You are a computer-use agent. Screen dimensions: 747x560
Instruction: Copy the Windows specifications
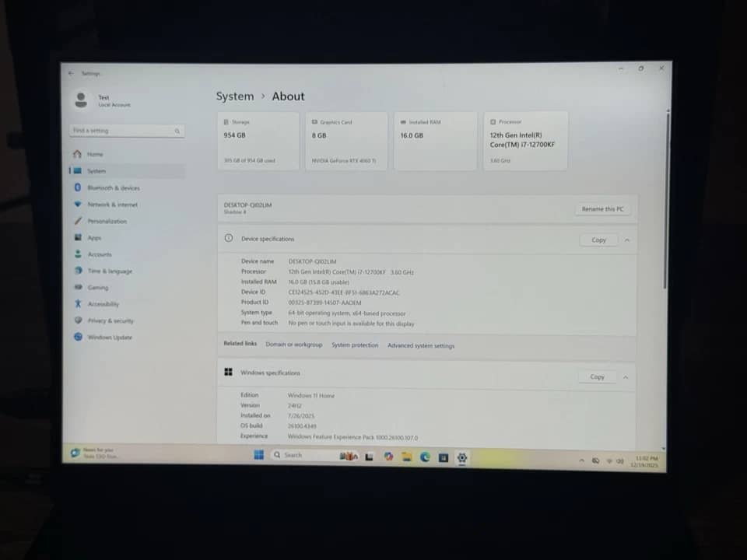coord(597,376)
